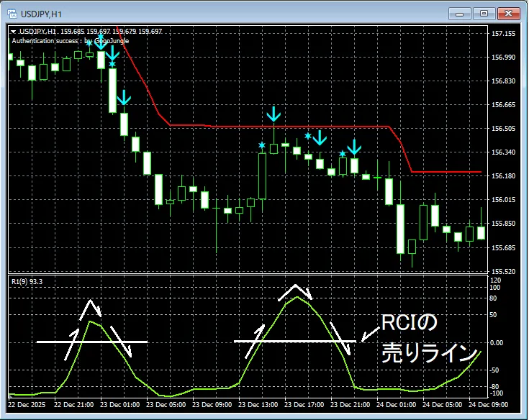Select the red trend line's flat section
Image resolution: width=529 pixels, height=420 pixels.
pyautogui.click(x=288, y=127)
